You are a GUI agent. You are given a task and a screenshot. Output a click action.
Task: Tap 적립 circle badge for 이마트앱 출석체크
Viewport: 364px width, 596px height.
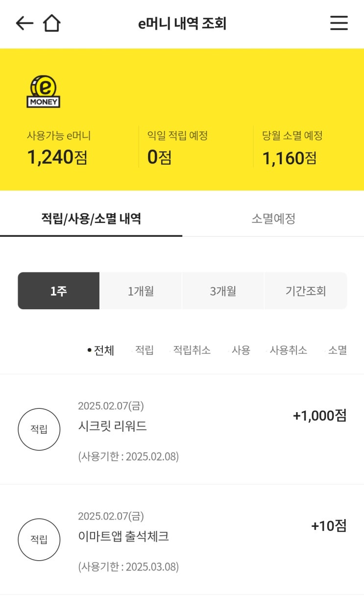click(39, 540)
